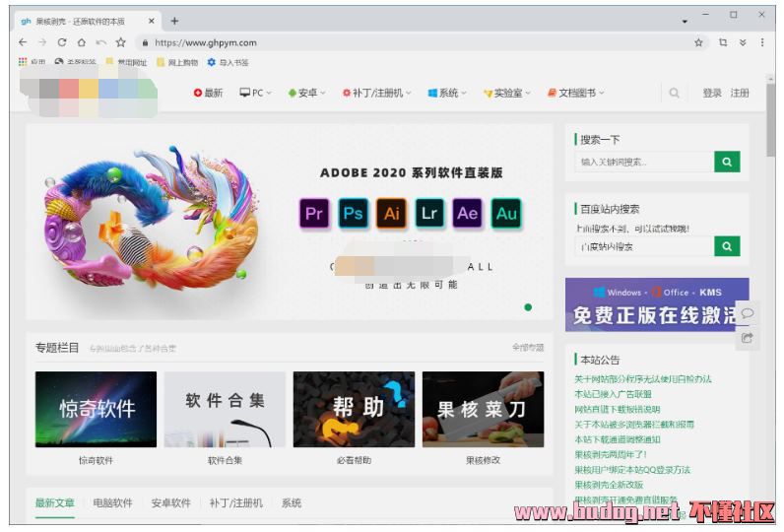Open the tab list dropdown arrow

coord(685,22)
